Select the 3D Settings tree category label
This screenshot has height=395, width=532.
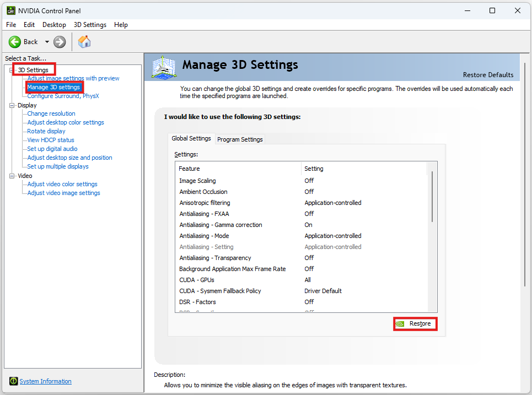33,70
